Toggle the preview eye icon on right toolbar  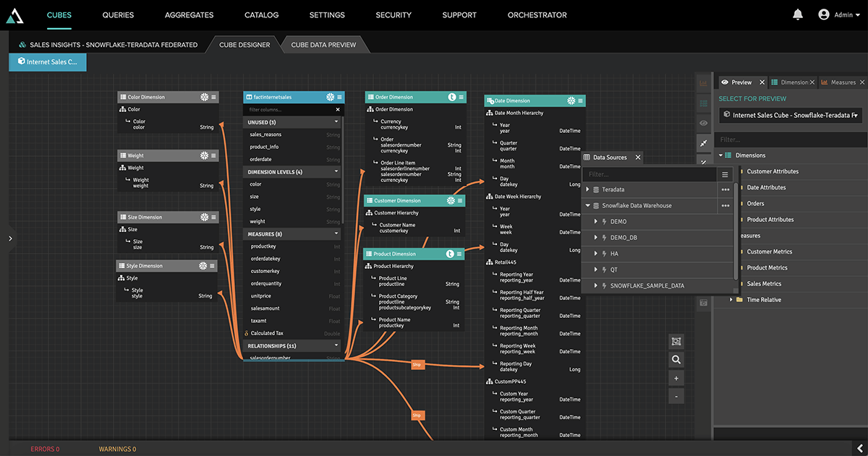[703, 123]
